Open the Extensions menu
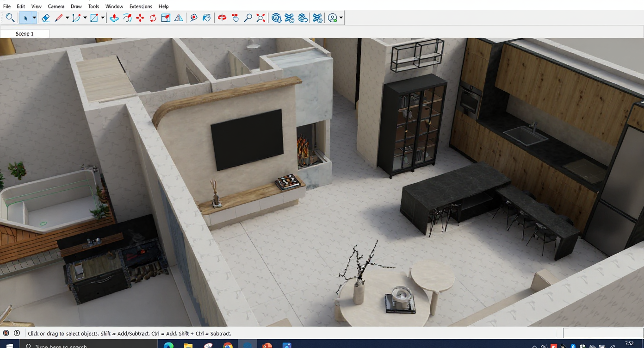The height and width of the screenshot is (348, 644). pos(141,6)
